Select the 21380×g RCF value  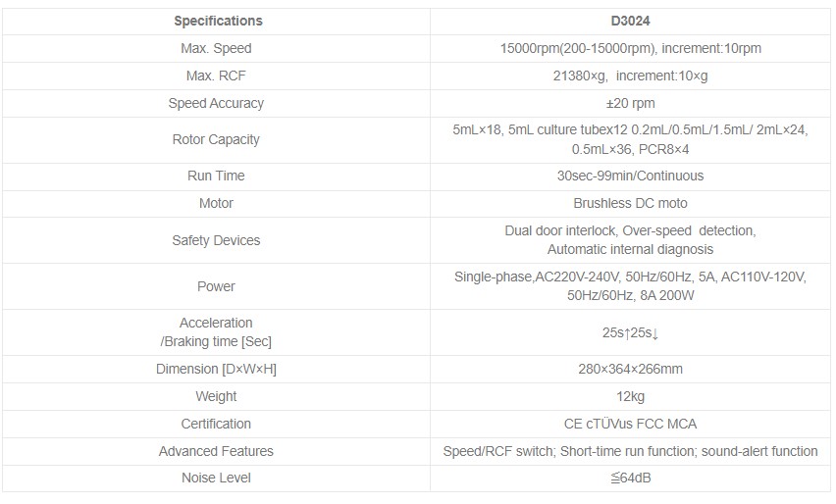point(630,76)
